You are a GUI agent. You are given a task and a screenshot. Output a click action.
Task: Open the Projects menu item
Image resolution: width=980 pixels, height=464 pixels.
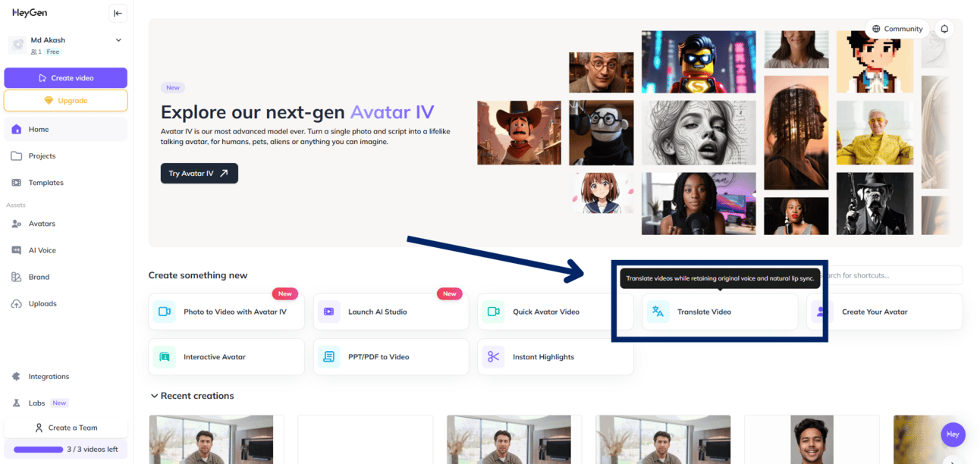pyautogui.click(x=65, y=156)
